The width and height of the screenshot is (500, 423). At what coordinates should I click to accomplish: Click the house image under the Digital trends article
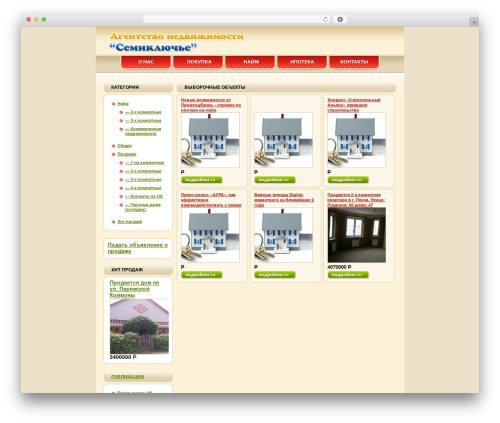(x=283, y=235)
